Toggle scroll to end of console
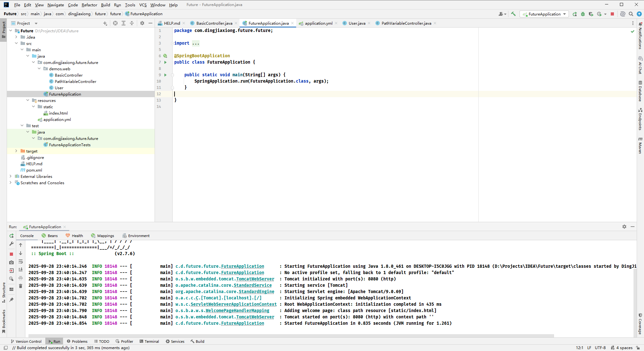The width and height of the screenshot is (644, 351). tap(21, 270)
